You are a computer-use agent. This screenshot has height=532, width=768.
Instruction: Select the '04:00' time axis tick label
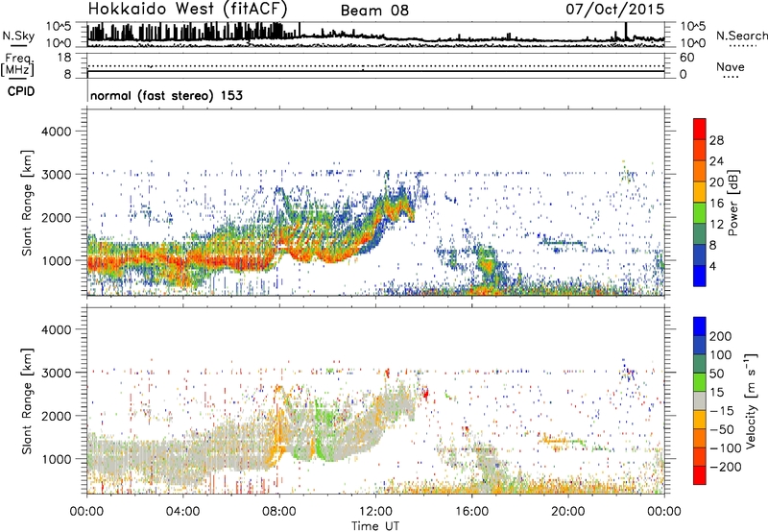182,512
